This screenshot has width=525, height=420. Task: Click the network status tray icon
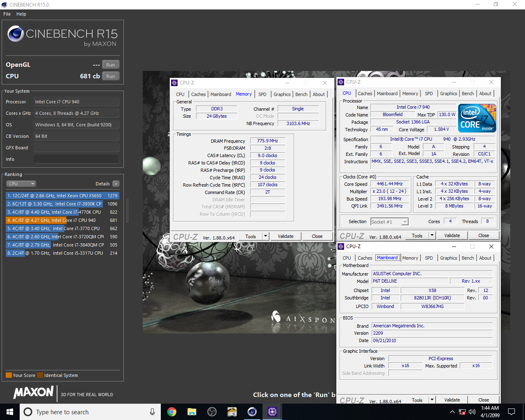[x=462, y=412]
